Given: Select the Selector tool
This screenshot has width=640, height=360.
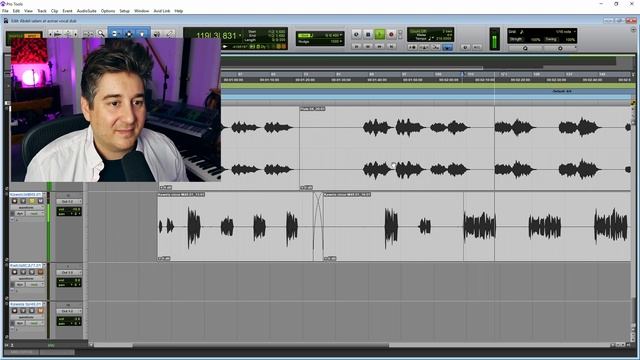Looking at the screenshot, I should (x=129, y=34).
